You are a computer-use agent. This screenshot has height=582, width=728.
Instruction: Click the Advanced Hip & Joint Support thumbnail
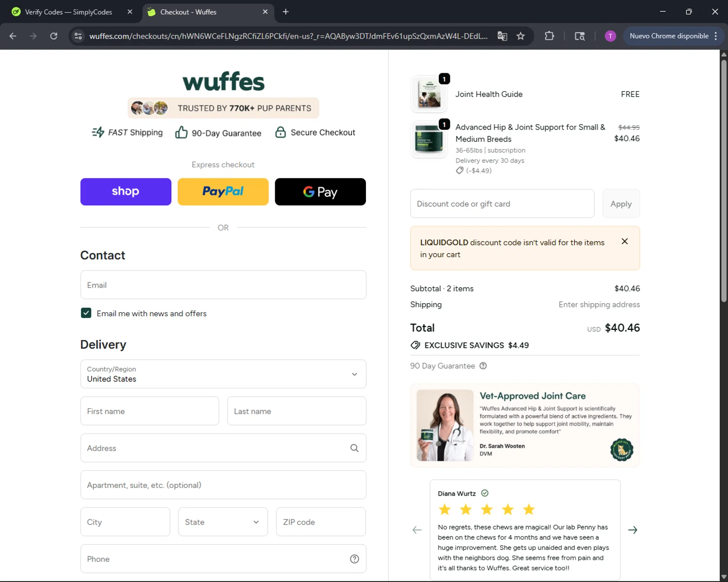(429, 139)
